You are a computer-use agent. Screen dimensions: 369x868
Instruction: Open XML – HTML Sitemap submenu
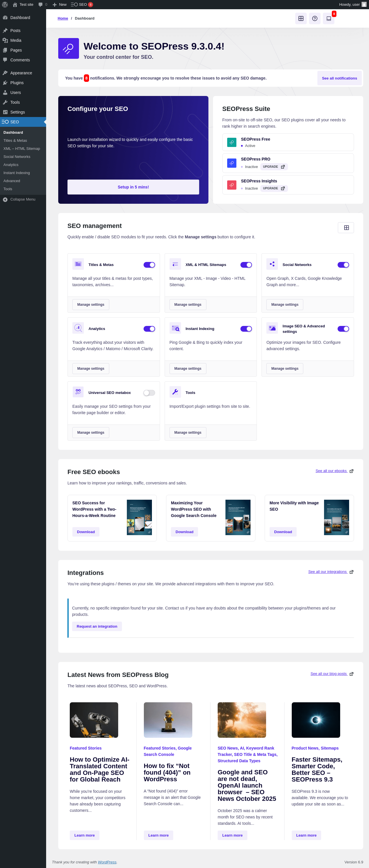tap(22, 149)
